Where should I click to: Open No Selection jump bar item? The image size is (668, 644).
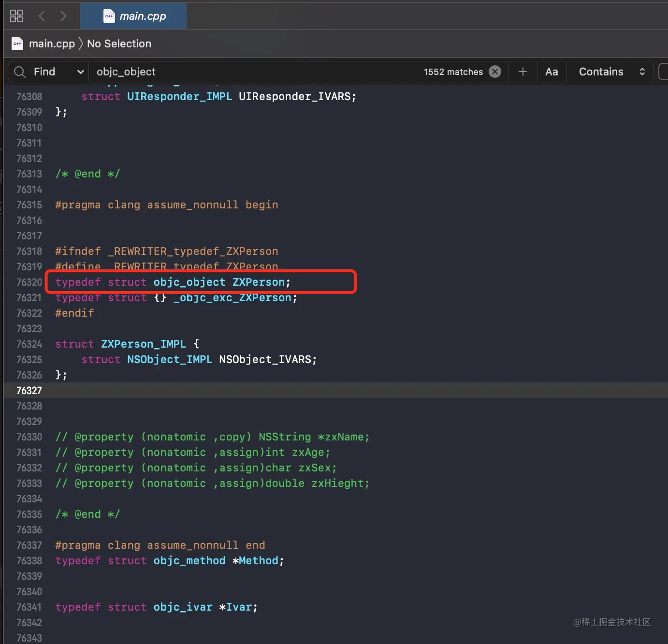pos(119,44)
